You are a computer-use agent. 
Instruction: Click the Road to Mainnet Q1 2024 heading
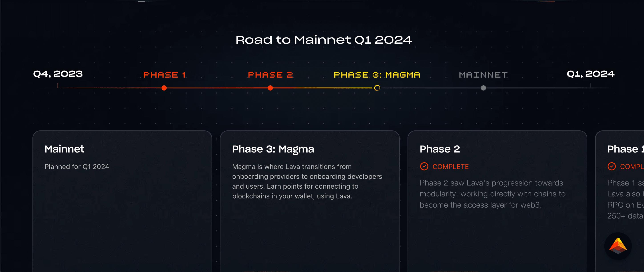pos(323,40)
